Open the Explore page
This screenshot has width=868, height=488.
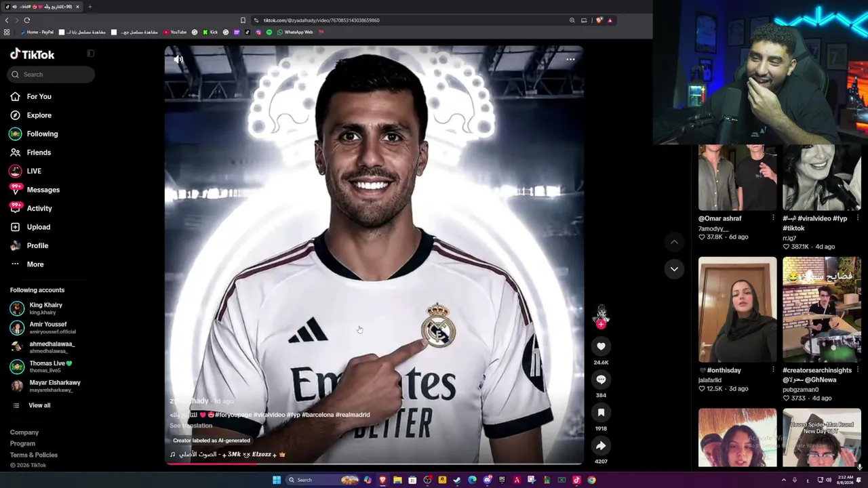click(31, 115)
